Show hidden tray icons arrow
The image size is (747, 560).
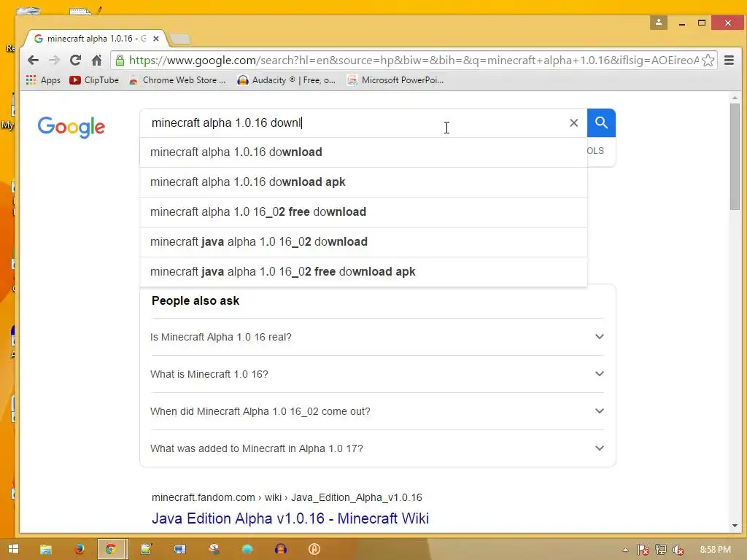tap(625, 550)
